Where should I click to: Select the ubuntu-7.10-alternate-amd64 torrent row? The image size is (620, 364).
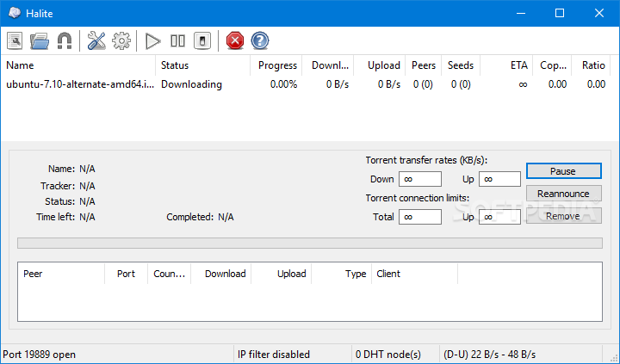tap(305, 84)
